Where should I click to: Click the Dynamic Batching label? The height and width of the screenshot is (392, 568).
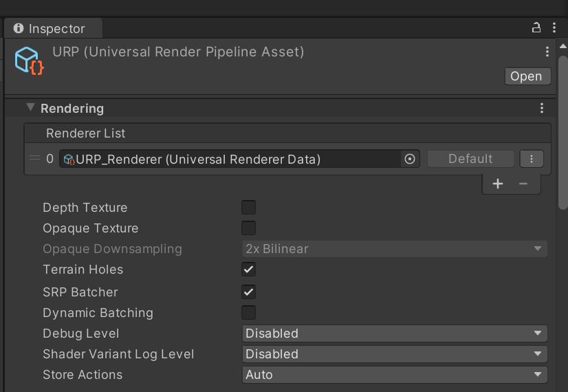[x=98, y=313]
